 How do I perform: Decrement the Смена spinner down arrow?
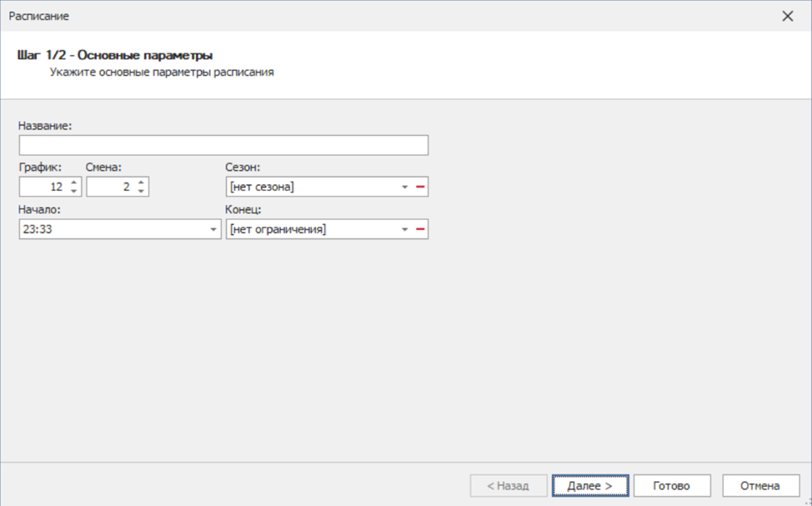[141, 192]
